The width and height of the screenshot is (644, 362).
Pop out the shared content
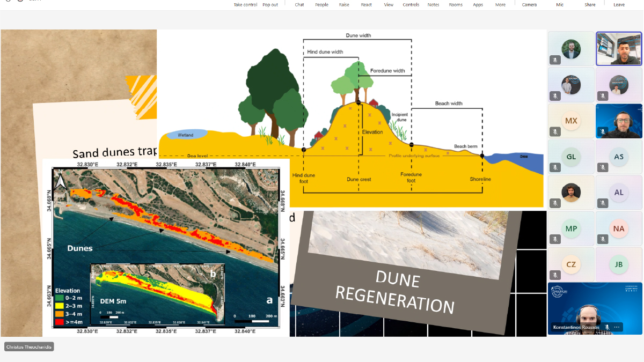pyautogui.click(x=270, y=4)
